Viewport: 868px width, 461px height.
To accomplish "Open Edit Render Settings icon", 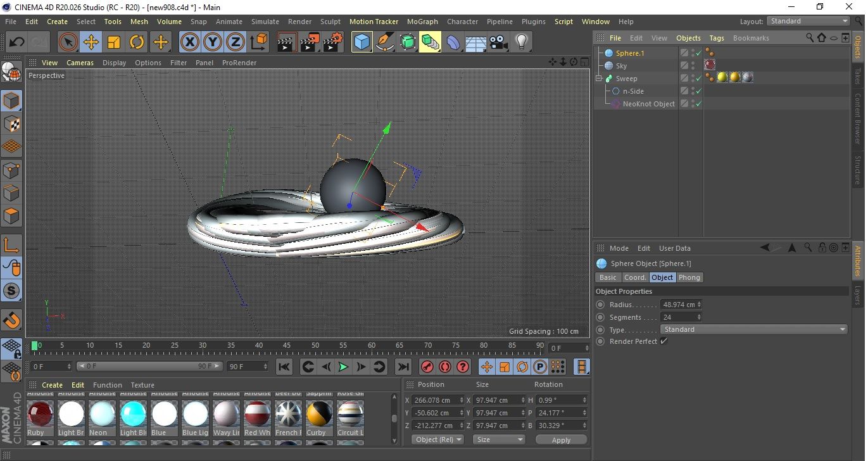I will pos(333,42).
